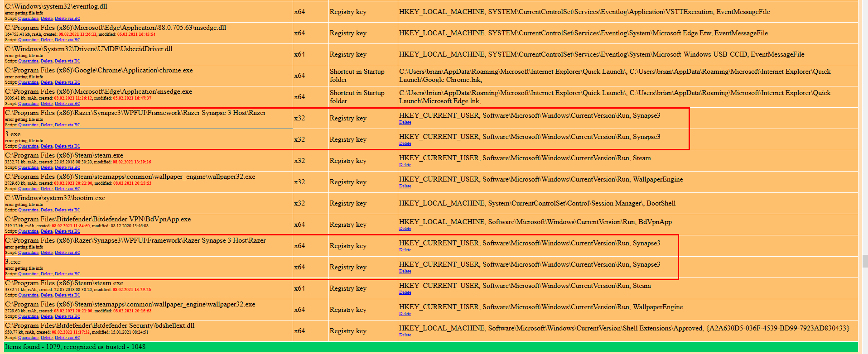868x354 pixels.
Task: Click Delete link under msedge.dll
Action: (47, 40)
